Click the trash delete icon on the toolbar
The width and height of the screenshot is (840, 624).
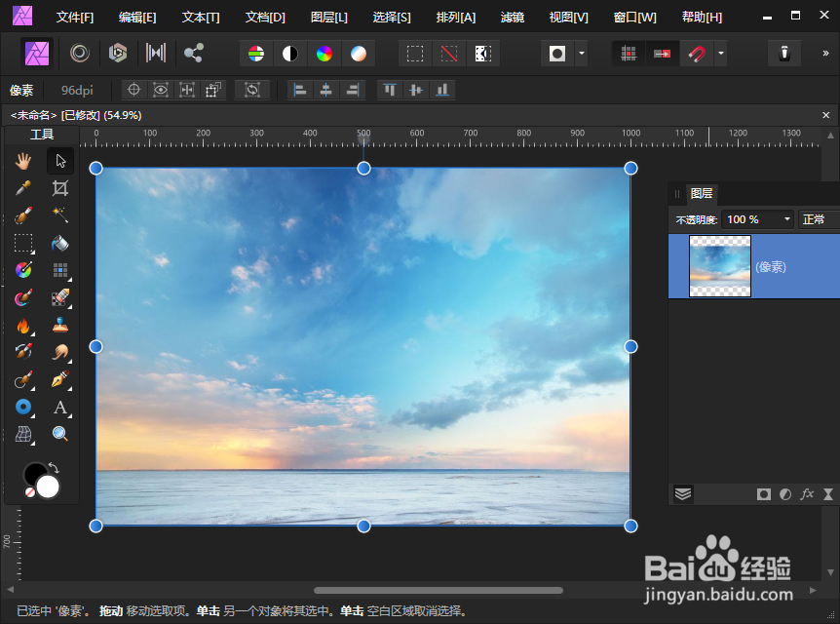click(x=785, y=53)
